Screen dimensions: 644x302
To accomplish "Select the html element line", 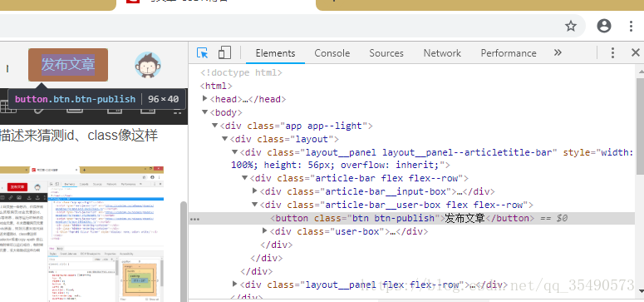I will point(216,86).
